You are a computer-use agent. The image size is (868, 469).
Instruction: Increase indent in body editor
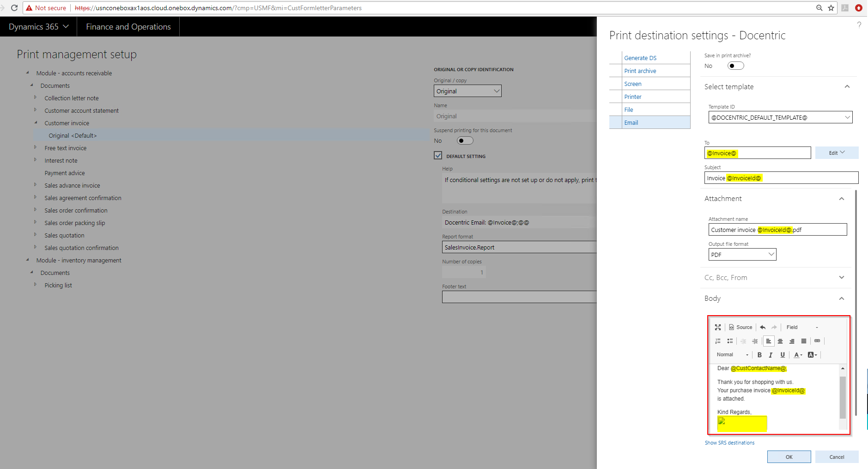[x=755, y=341]
